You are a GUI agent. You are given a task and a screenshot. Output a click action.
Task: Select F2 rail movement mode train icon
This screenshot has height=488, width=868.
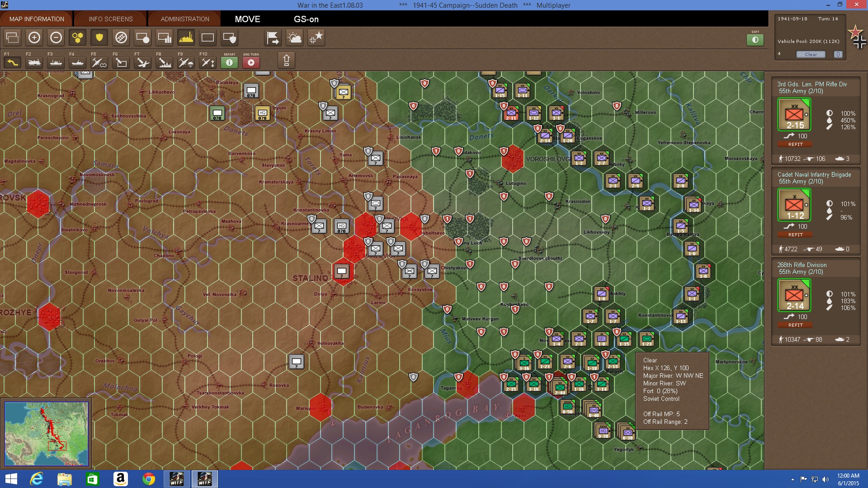(x=34, y=62)
